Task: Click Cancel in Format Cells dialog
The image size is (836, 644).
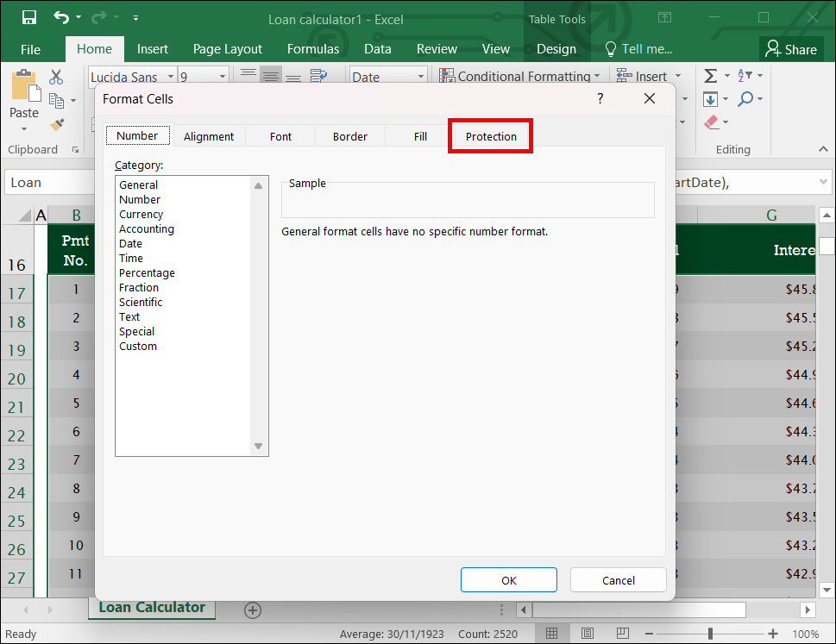Action: pyautogui.click(x=618, y=580)
